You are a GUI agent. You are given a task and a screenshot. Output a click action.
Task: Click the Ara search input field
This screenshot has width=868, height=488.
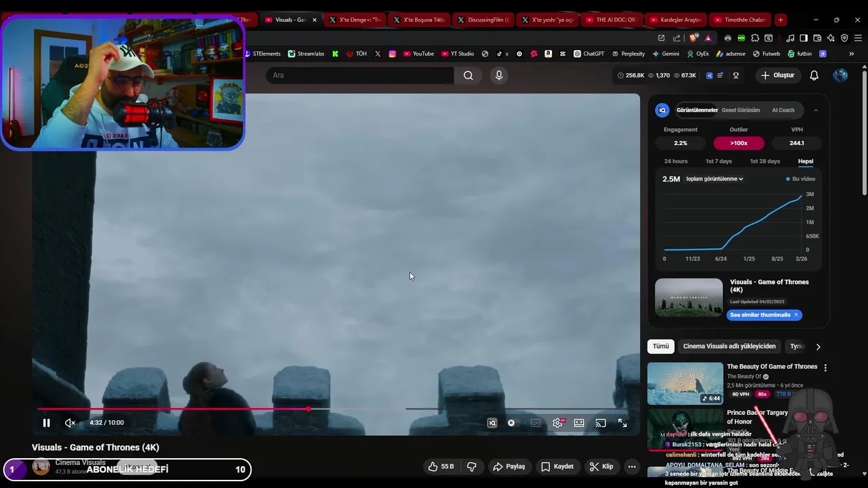tap(359, 75)
